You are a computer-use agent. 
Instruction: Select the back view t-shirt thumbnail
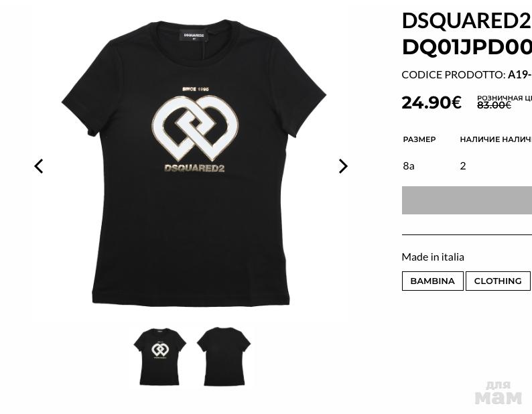pyautogui.click(x=224, y=356)
